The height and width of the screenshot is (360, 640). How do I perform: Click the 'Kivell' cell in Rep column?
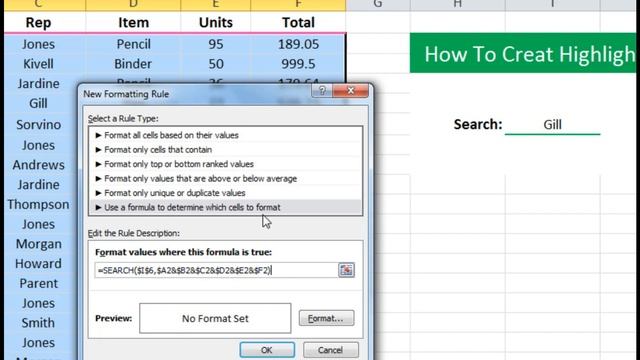pyautogui.click(x=38, y=64)
